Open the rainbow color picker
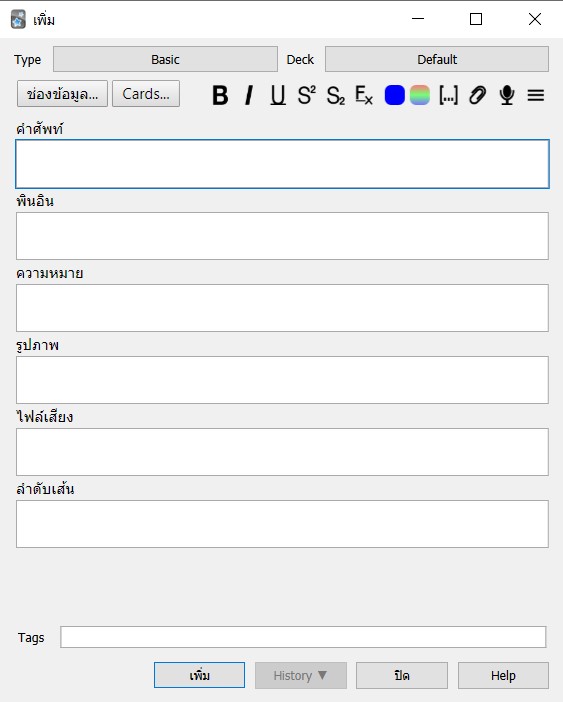 click(420, 95)
